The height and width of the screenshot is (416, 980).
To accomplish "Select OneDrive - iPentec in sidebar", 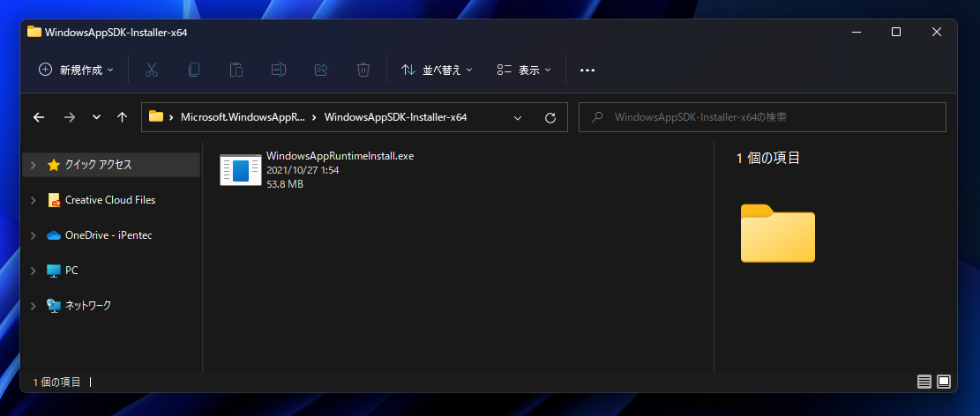I will [108, 235].
